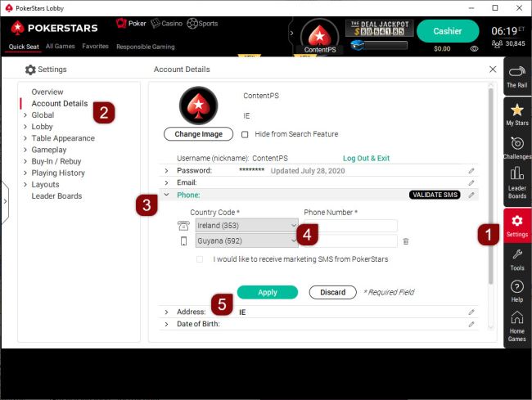Screen dimensions: 532x400
Task: Click Log Out & Exit link
Action: [x=366, y=159]
